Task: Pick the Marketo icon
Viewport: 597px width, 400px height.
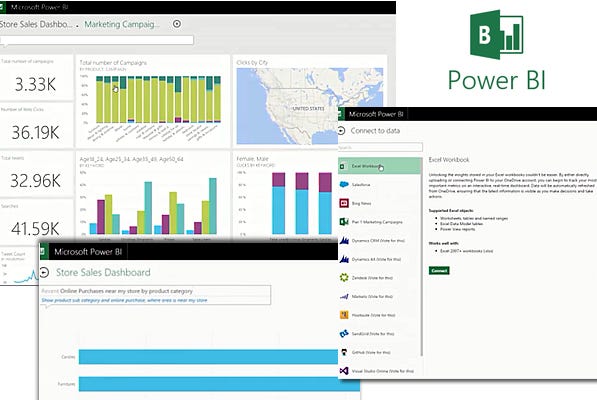Action: pos(344,296)
